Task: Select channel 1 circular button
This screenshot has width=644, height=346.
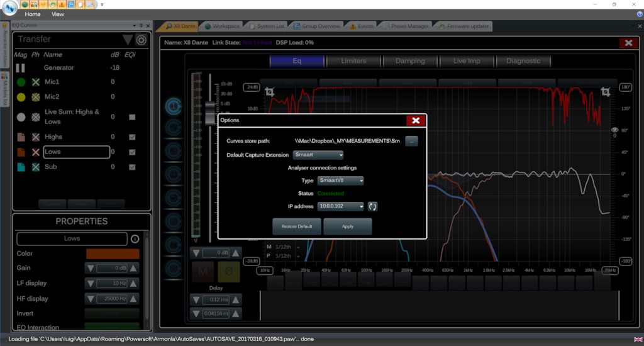Action: pyautogui.click(x=174, y=106)
